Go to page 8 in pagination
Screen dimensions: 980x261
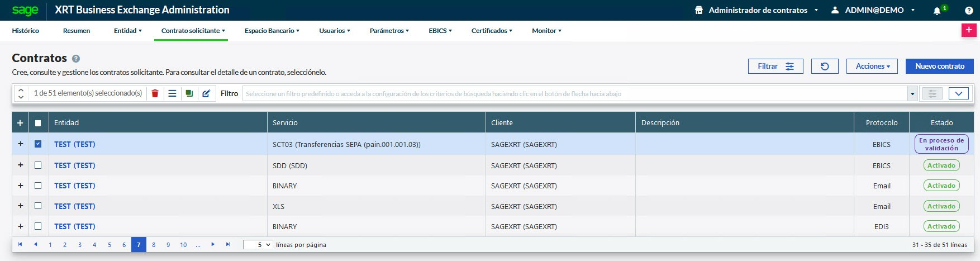[154, 245]
